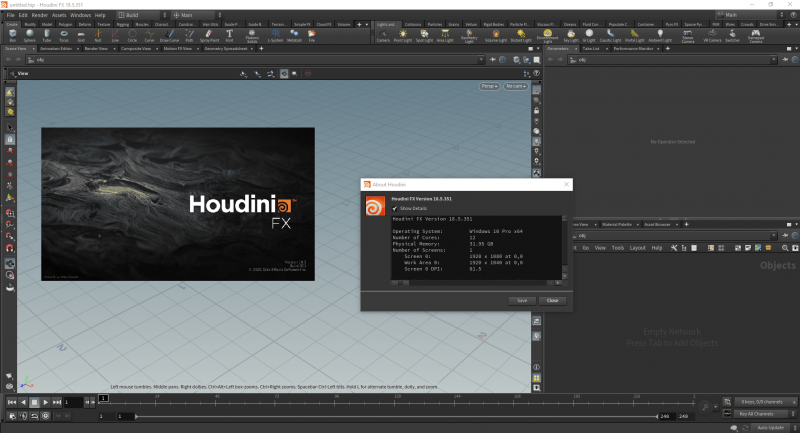Add a Portal Light
The image size is (800, 433).
[635, 36]
